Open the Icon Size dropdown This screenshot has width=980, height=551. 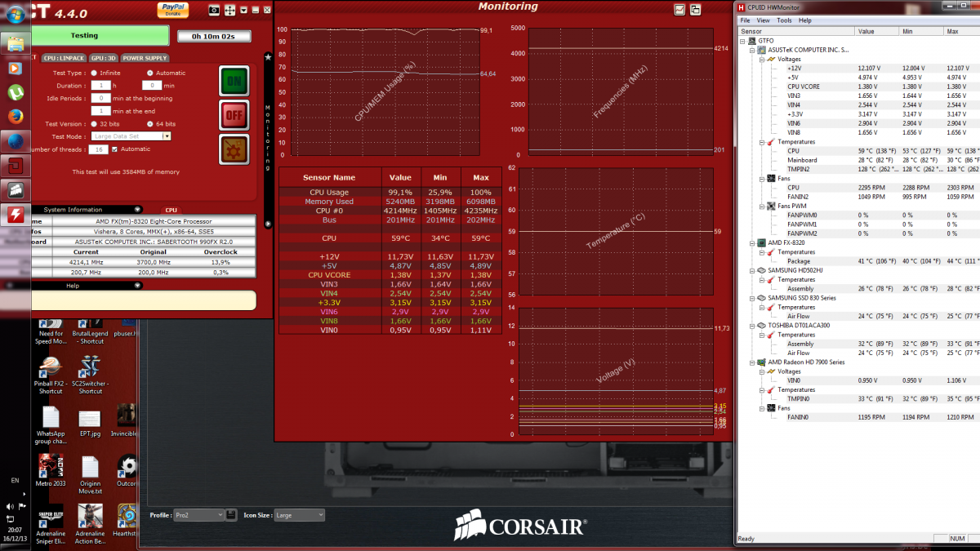[299, 515]
